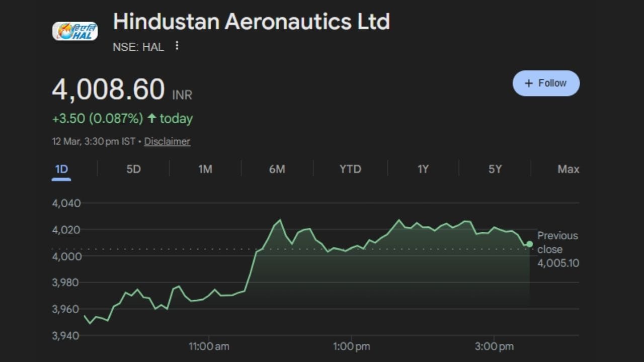The height and width of the screenshot is (362, 644).
Task: Click the 4,008.60 current price
Action: coord(108,89)
